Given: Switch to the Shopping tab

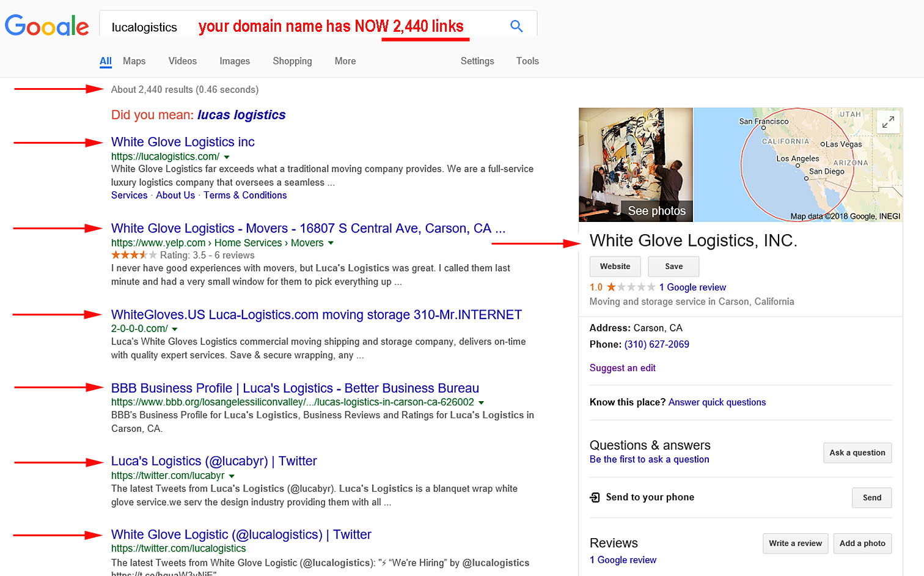Looking at the screenshot, I should [292, 61].
